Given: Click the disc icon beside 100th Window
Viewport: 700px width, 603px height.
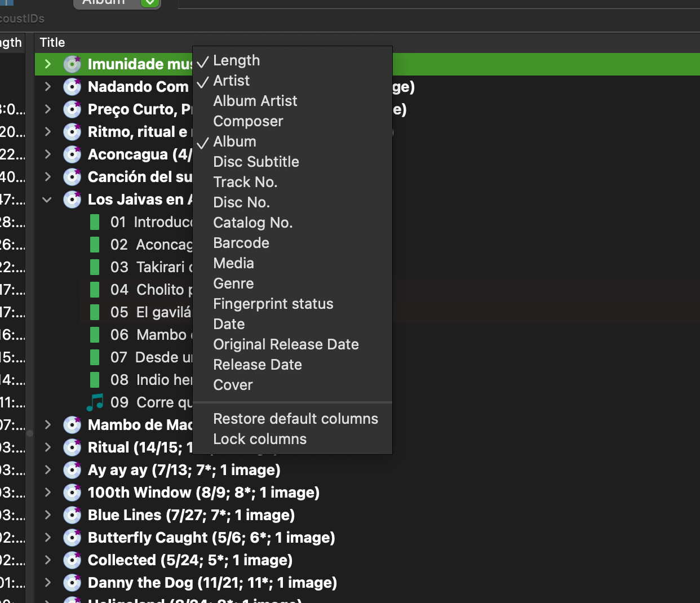Looking at the screenshot, I should tap(72, 493).
